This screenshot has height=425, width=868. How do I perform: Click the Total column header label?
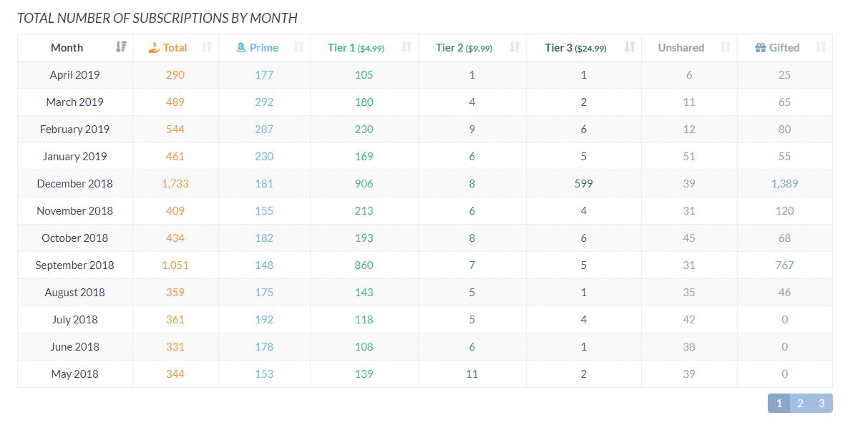[175, 47]
